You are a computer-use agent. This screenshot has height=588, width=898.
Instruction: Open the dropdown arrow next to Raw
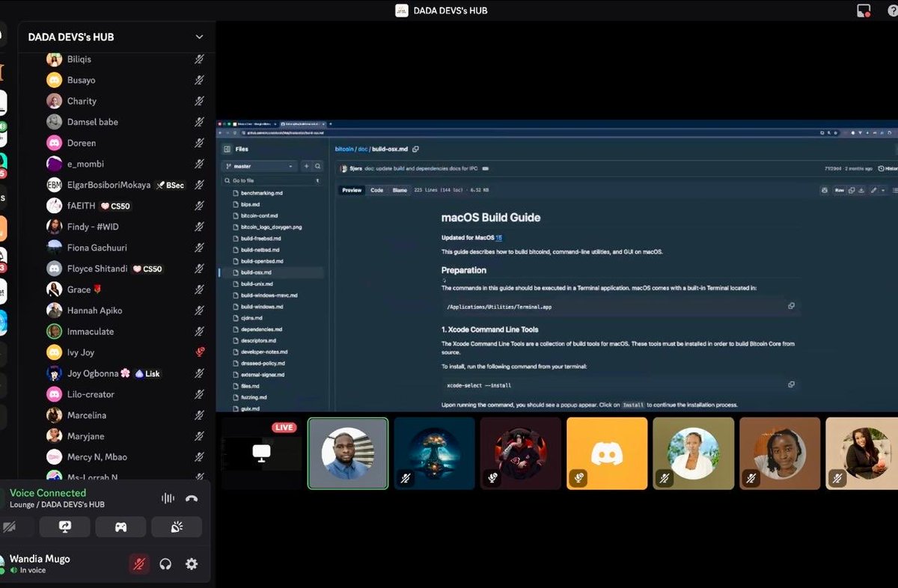click(884, 190)
